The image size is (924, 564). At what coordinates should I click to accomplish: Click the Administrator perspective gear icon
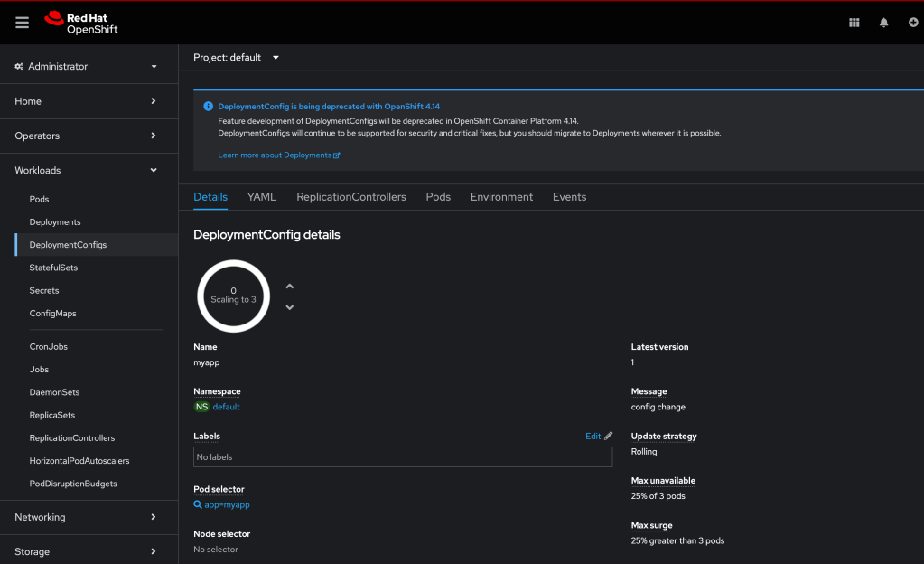point(20,67)
